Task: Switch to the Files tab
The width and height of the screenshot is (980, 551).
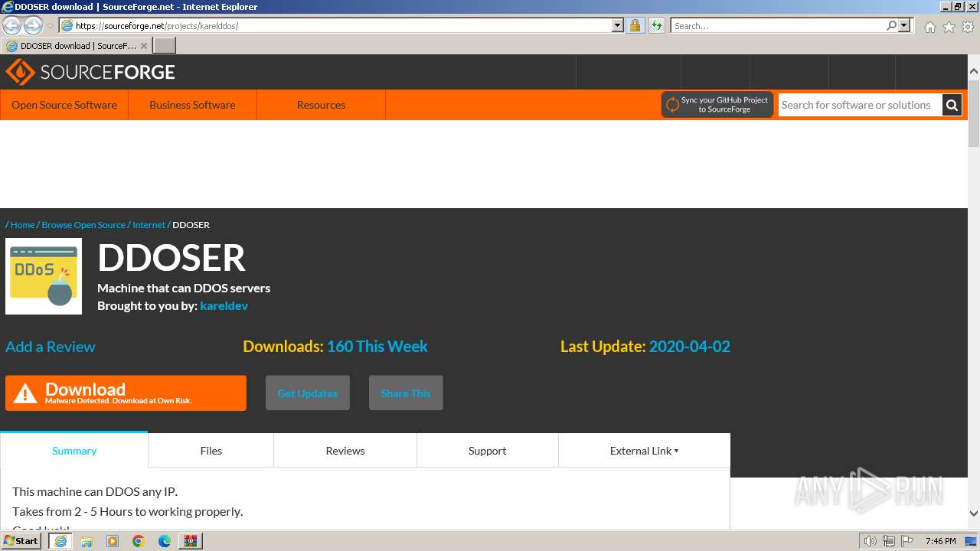Action: 211,451
